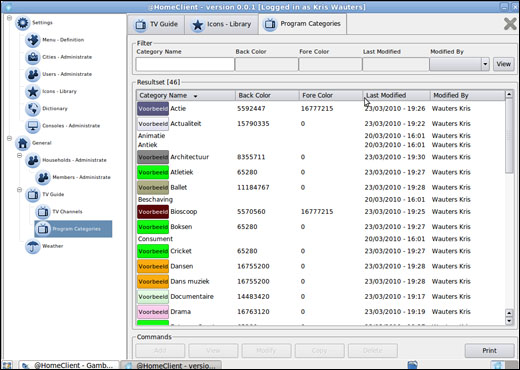Click the Print button

pos(489,351)
